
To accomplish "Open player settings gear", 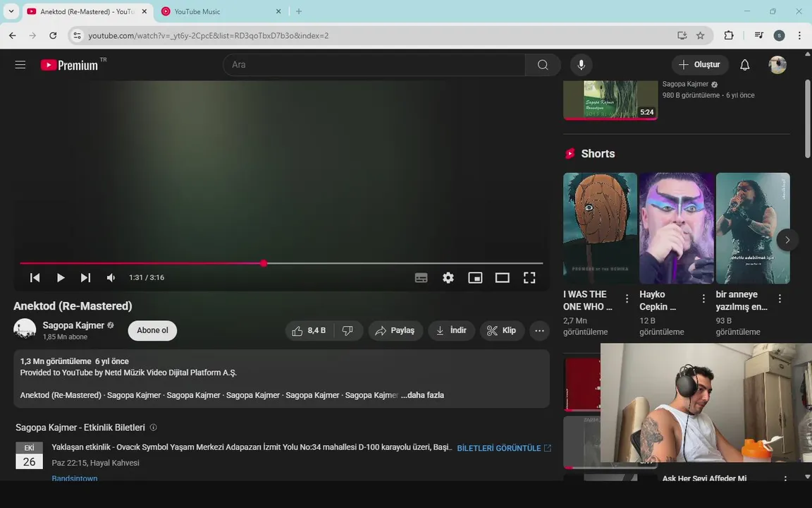I will [x=448, y=277].
